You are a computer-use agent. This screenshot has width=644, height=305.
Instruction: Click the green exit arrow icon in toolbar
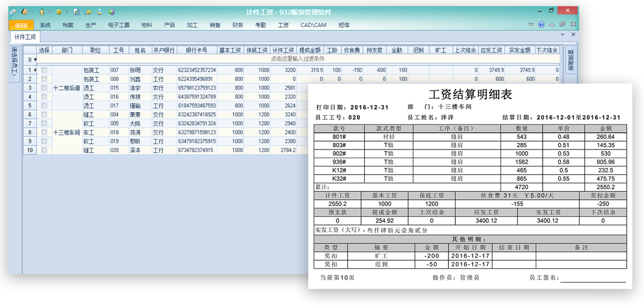click(x=111, y=12)
